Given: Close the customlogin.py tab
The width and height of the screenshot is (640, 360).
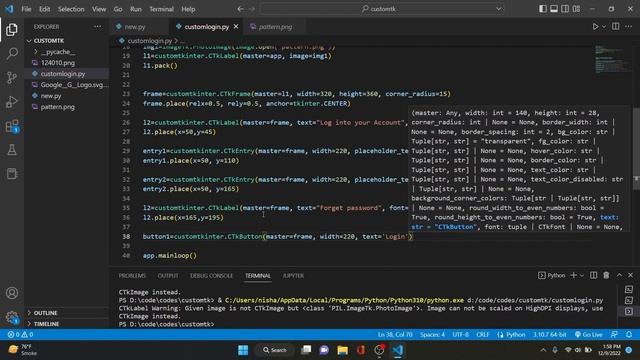Looking at the screenshot, I should pos(236,27).
